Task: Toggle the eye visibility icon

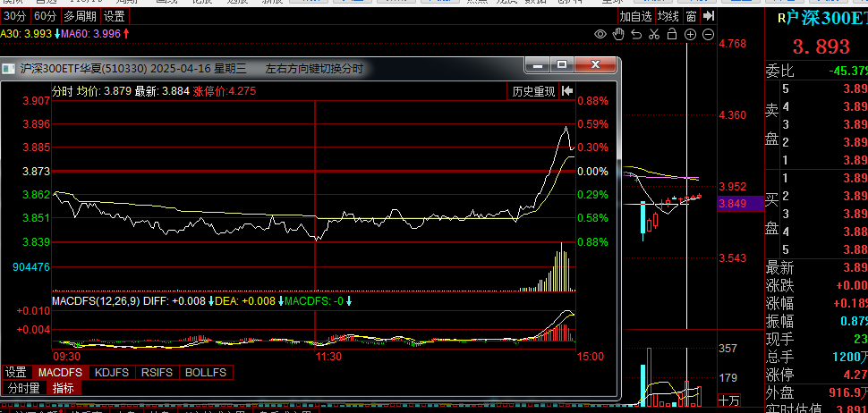Action: pos(600,34)
